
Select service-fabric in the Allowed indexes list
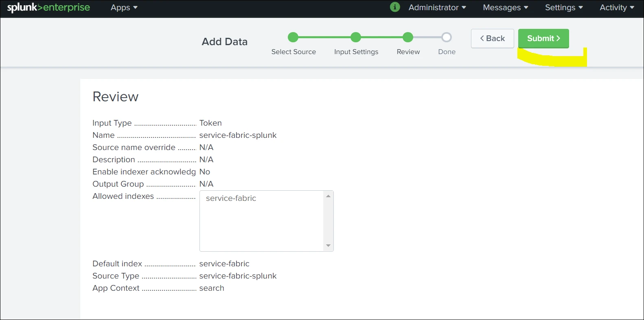[231, 198]
